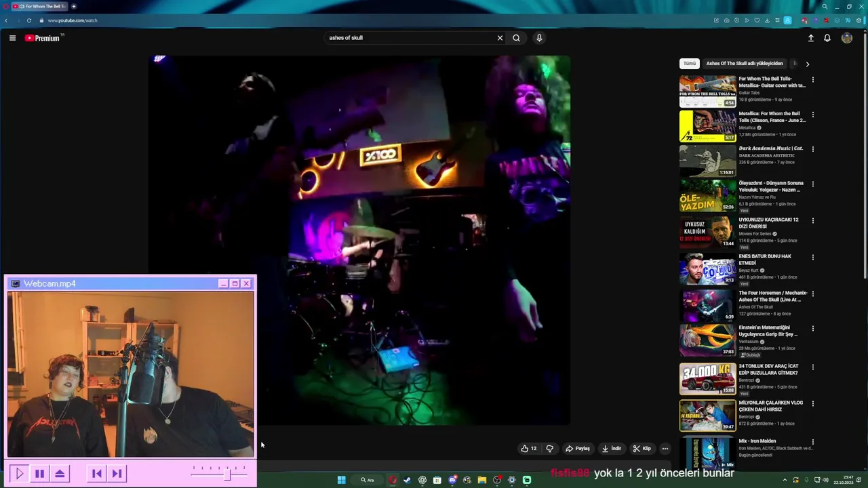Open Metallica Clisson France live video thumbnail
Viewport: 868px width, 488px height.
tap(707, 126)
